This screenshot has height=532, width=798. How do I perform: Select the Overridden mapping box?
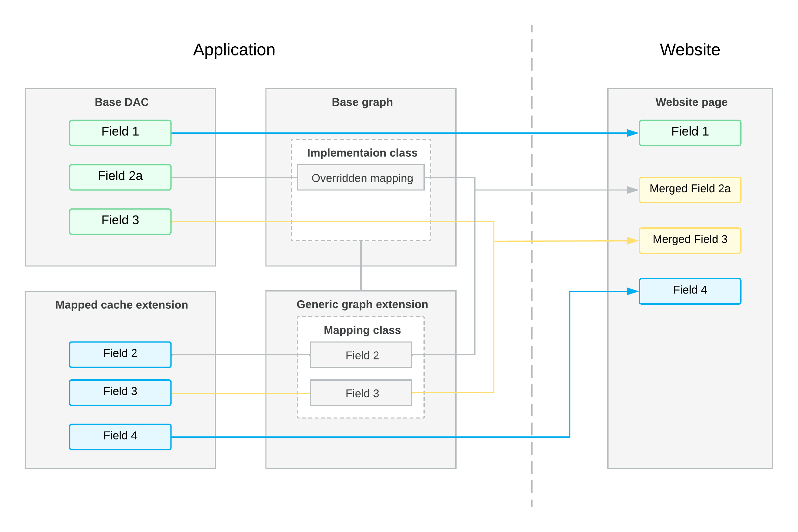point(361,177)
